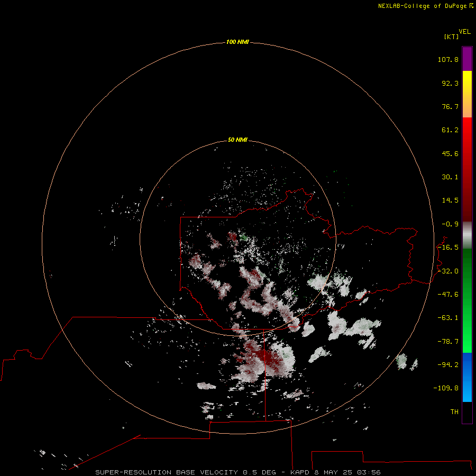
Task: Click the NEXLAB-College of DuPage watermark text
Action: click(x=425, y=6)
